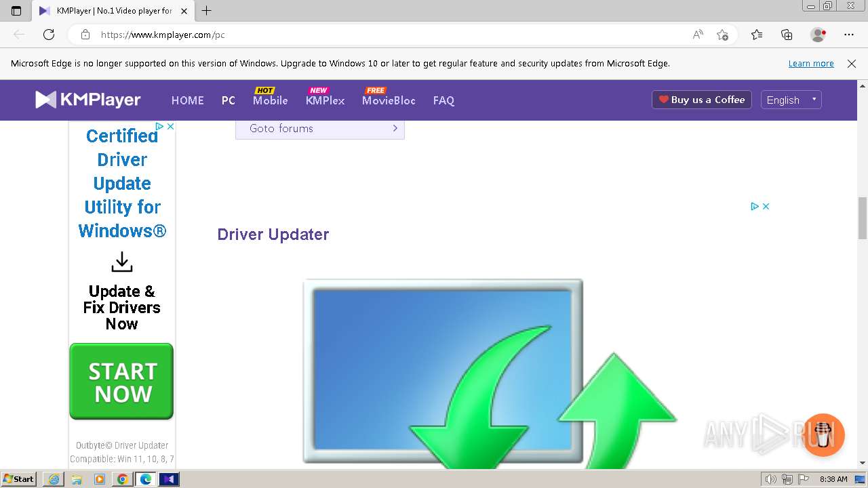Open a new tab with the plus icon
This screenshot has height=488, width=868.
[207, 11]
